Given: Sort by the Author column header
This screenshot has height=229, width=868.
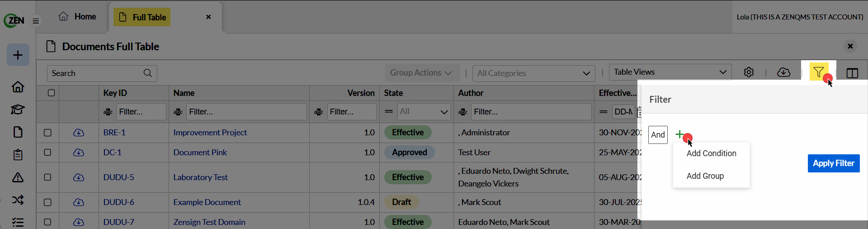Looking at the screenshot, I should click(x=471, y=93).
